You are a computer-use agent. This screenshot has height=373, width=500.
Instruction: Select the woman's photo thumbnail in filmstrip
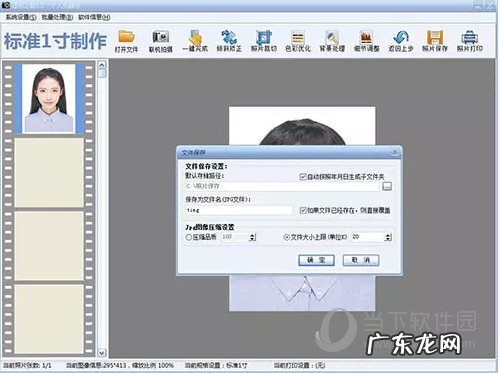tap(49, 99)
